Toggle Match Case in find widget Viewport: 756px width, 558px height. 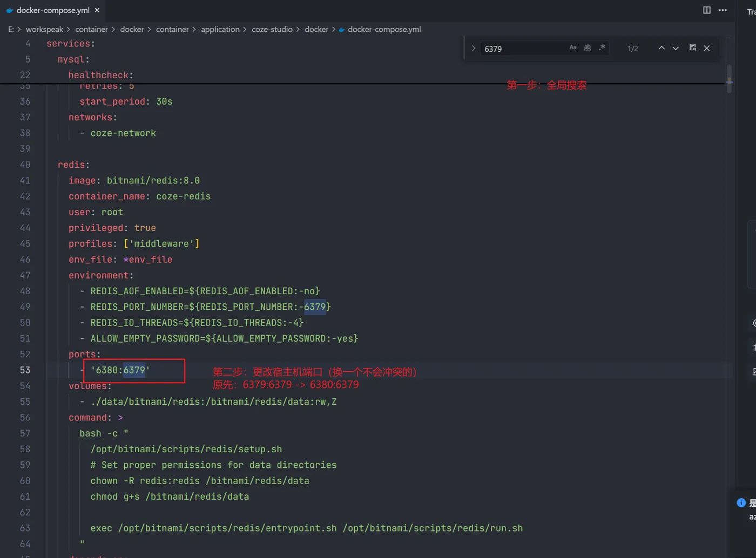[573, 48]
